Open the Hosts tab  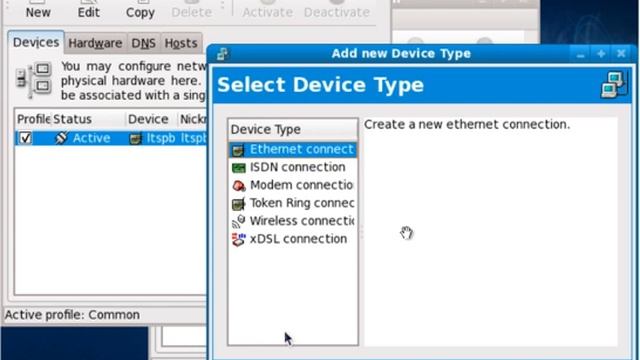pos(181,43)
